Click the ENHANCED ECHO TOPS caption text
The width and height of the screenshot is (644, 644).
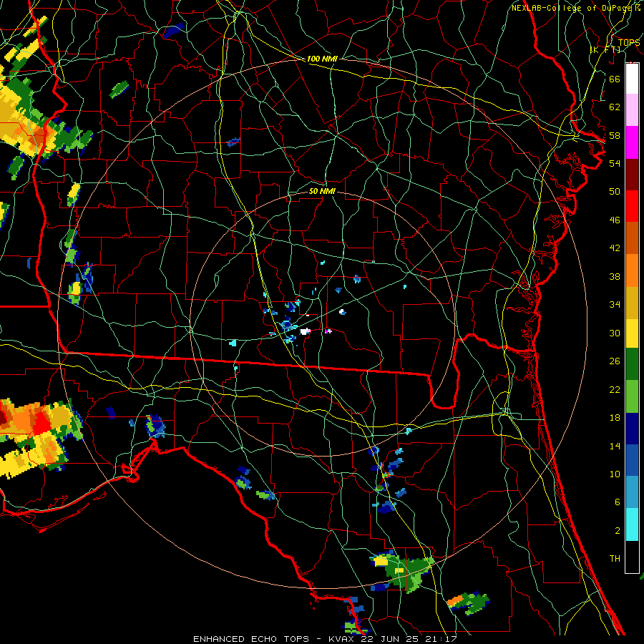pos(251,639)
